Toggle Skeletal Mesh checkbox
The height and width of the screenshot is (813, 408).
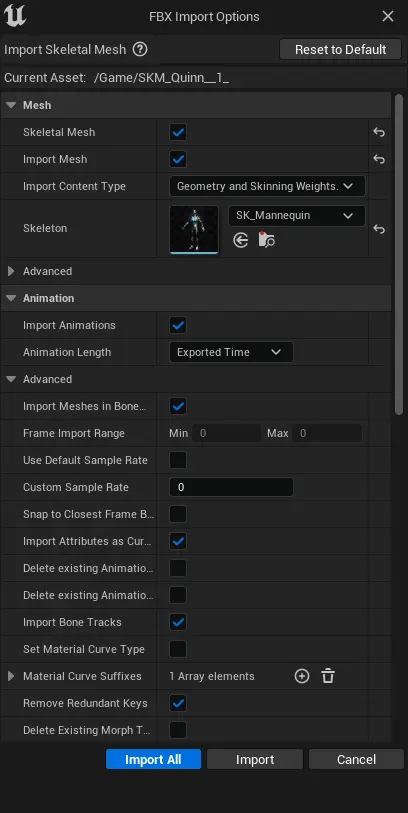(x=178, y=132)
